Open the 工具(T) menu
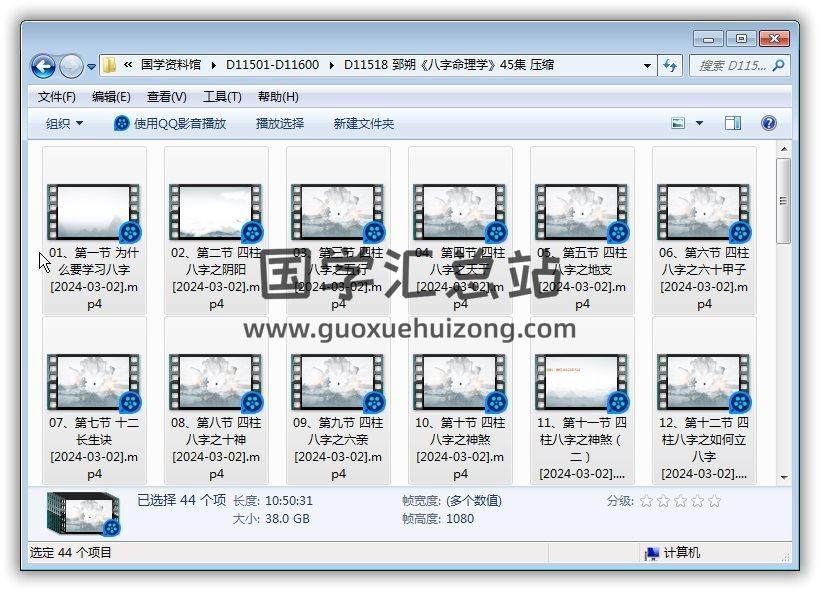This screenshot has height=591, width=820. point(221,97)
